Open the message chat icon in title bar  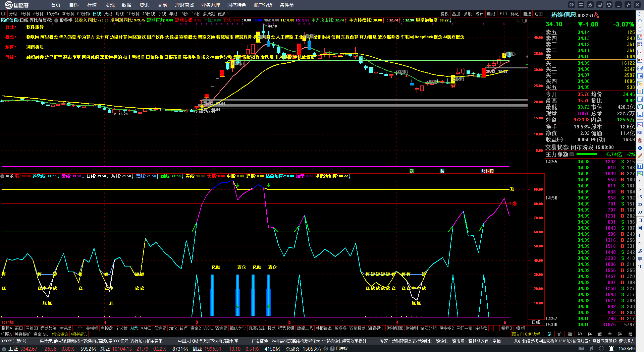pos(572,5)
